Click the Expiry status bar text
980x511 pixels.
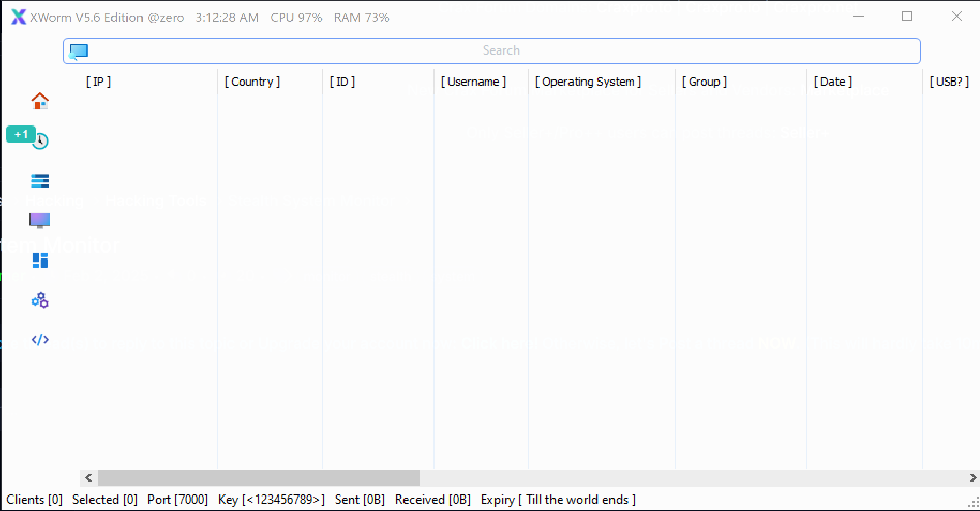point(558,500)
